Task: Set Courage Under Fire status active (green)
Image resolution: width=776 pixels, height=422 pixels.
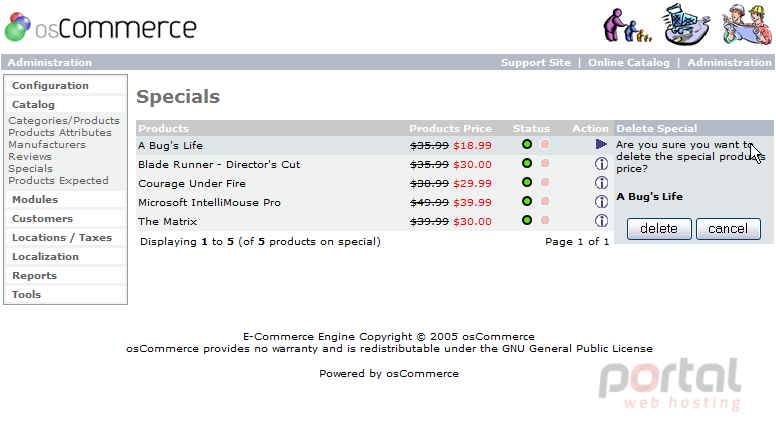Action: [527, 182]
